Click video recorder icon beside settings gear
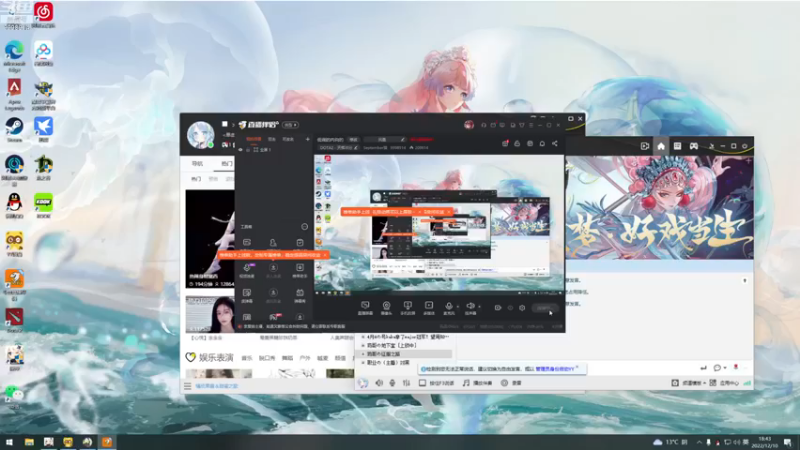The height and width of the screenshot is (450, 800). pos(498,308)
